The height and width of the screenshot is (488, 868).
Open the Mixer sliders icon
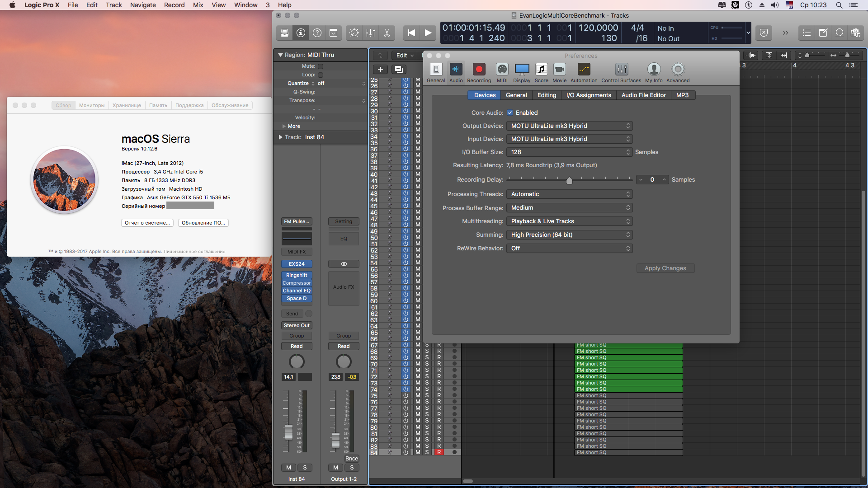pos(371,33)
